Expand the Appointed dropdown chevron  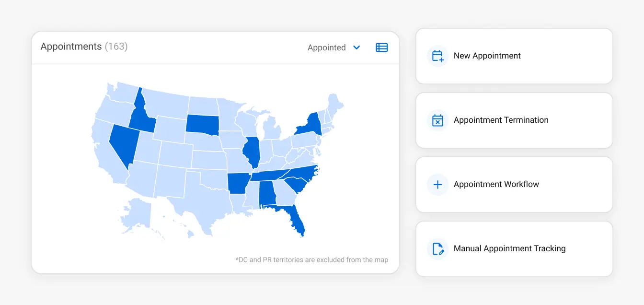(356, 47)
